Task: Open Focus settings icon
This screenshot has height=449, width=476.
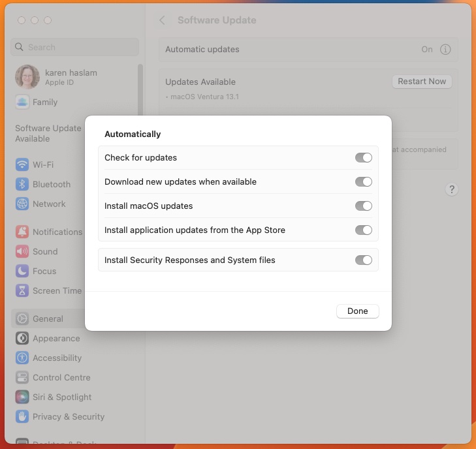Action: click(22, 271)
